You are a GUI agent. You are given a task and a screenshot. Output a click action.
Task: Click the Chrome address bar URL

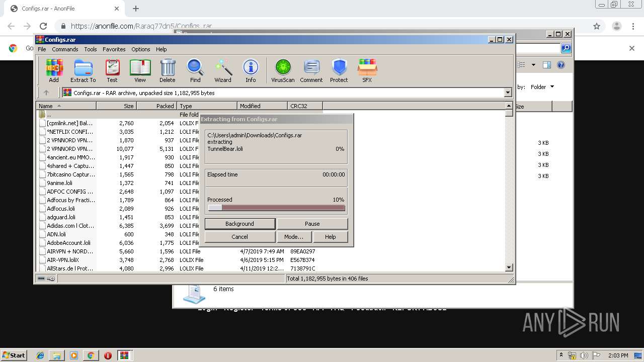(141, 26)
